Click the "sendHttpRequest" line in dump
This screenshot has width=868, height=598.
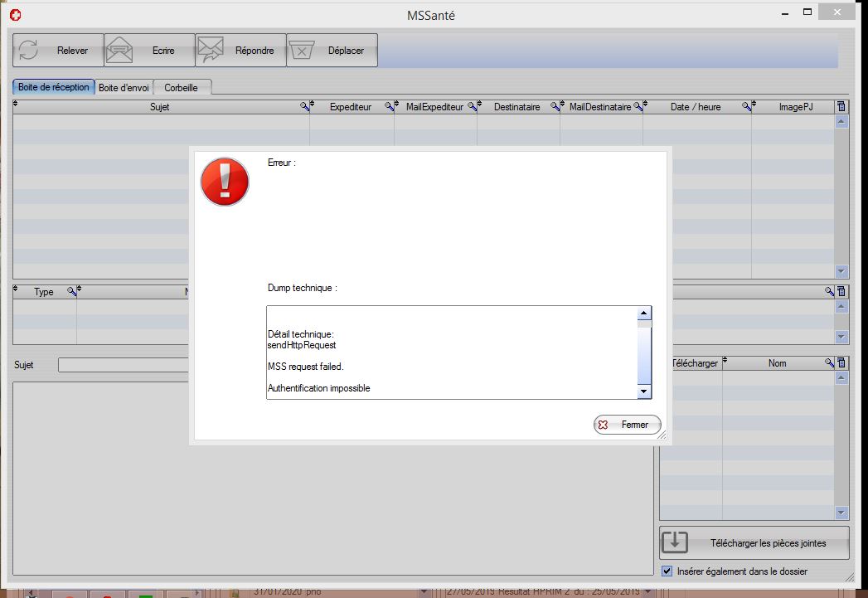click(x=302, y=345)
